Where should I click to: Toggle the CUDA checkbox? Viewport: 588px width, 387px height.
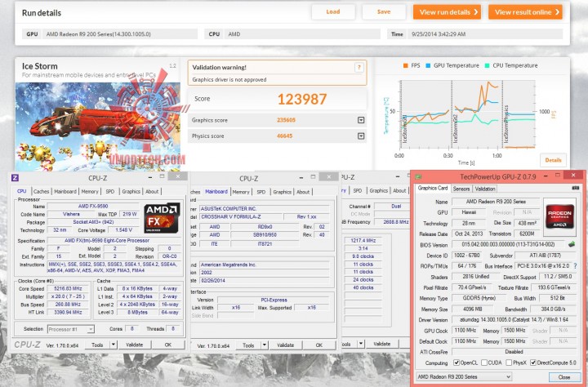point(484,363)
